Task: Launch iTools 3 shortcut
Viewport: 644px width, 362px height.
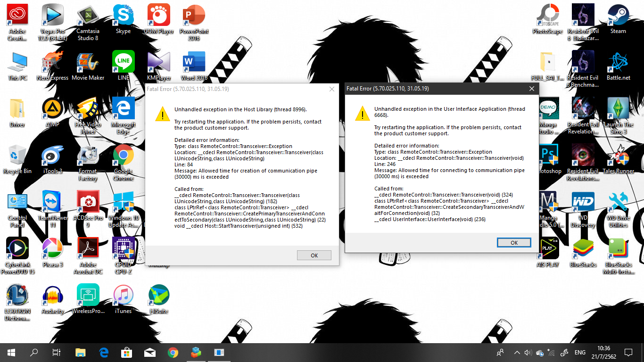Action: pos(53,159)
